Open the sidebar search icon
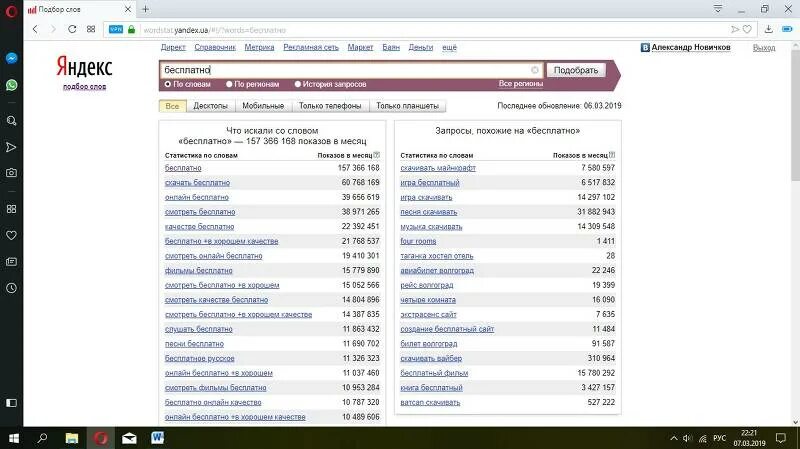800x449 pixels. pos(11,121)
